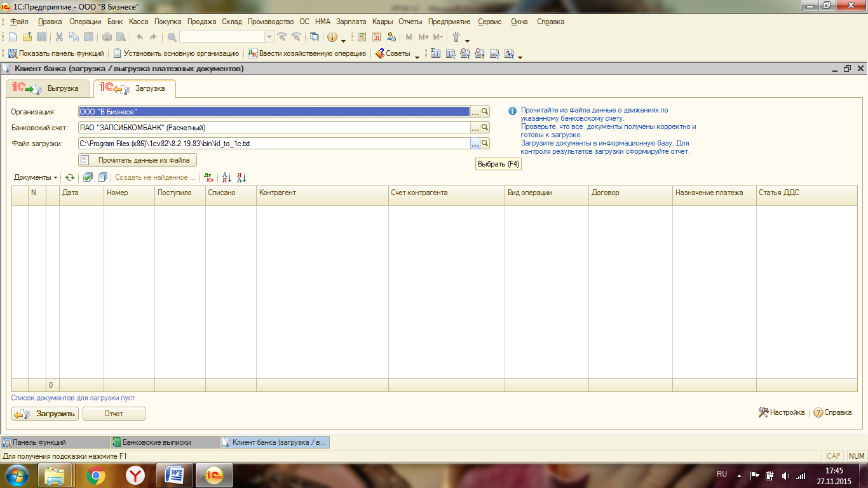868x488 pixels.
Task: Switch to Банковские выписки window tab
Action: coord(164,442)
